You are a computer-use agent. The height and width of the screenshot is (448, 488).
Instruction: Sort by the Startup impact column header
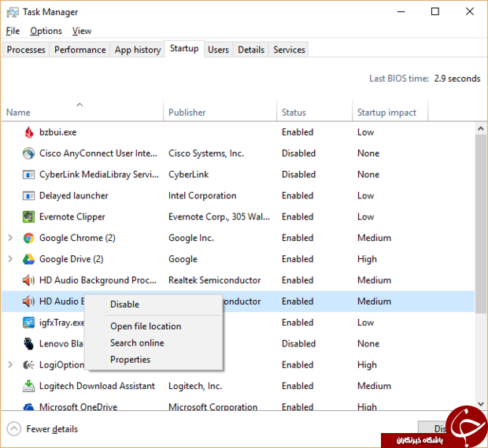[x=390, y=111]
